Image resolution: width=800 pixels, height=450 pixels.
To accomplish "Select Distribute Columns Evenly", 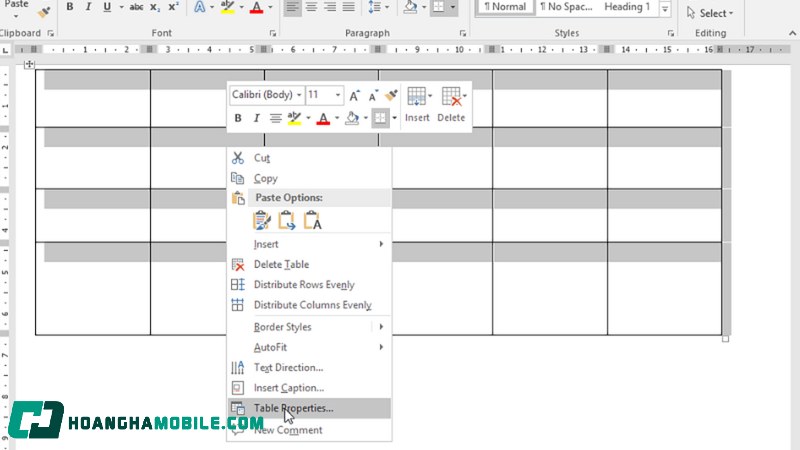I will (x=309, y=305).
